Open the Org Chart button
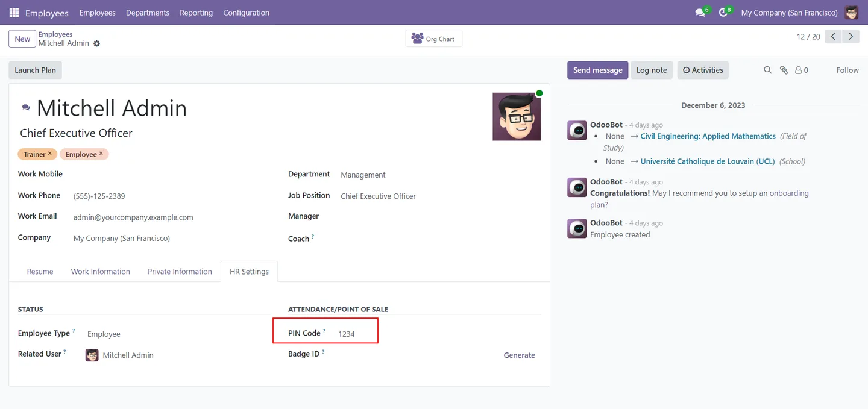868x409 pixels. [434, 39]
